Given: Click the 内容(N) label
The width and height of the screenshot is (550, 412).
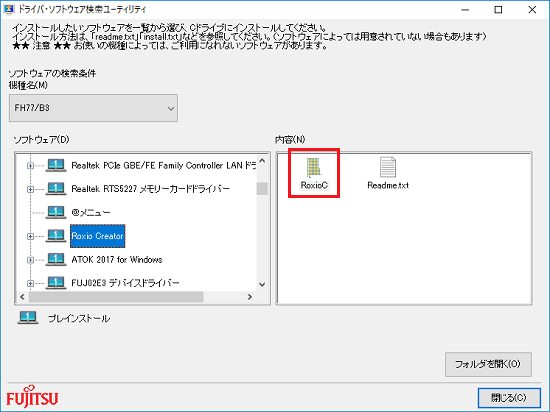Looking at the screenshot, I should [290, 140].
